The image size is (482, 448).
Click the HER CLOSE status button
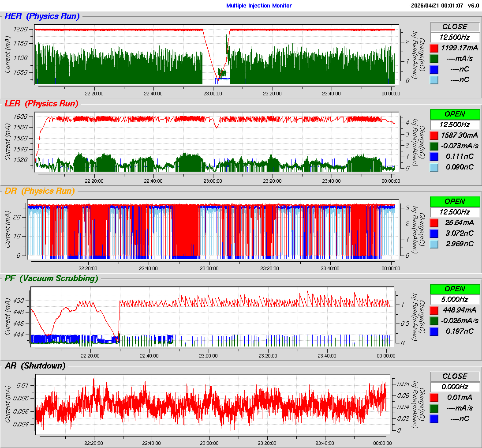coord(455,26)
